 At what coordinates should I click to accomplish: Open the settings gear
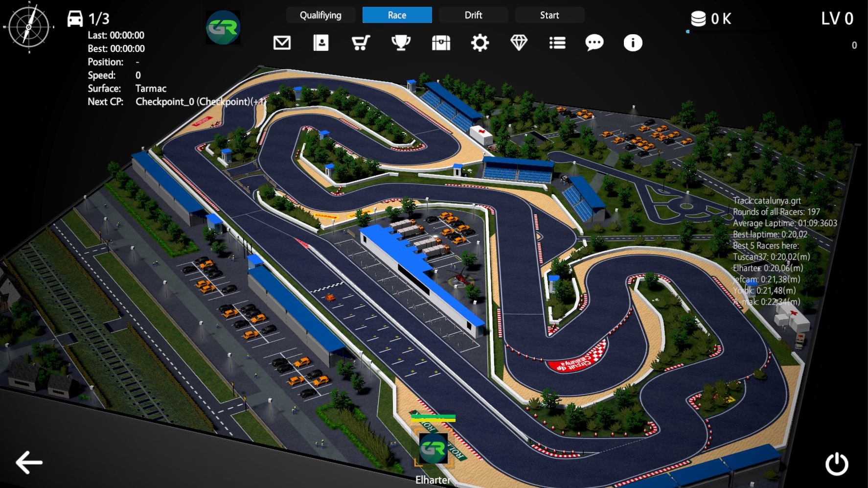tap(479, 43)
